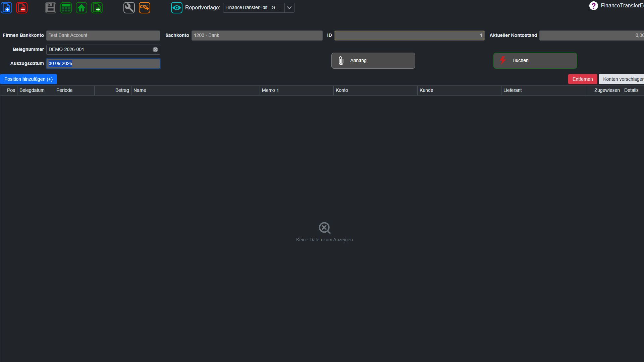Click the green home icon
Viewport: 644px width, 362px height.
coord(82,7)
